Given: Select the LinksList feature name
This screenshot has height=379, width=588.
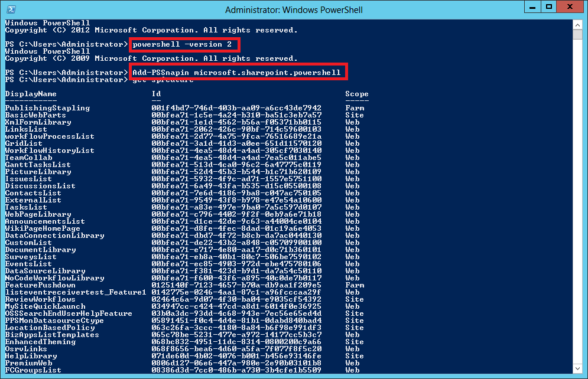Looking at the screenshot, I should click(x=26, y=129).
